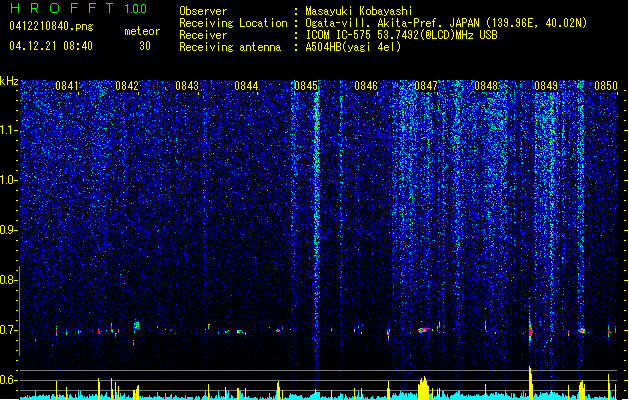The image size is (629, 400).
Task: Click the 0848 time marker
Action: pos(486,86)
